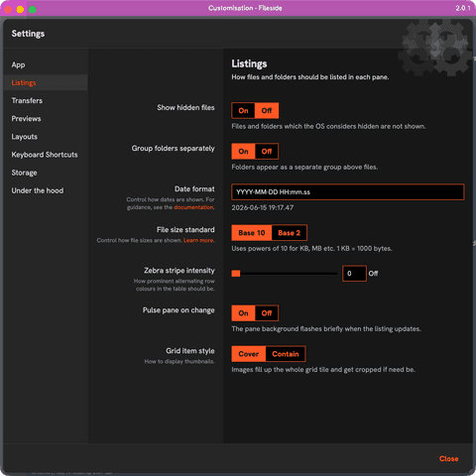Image resolution: width=476 pixels, height=476 pixels.
Task: Open the Storage settings section
Action: (24, 173)
